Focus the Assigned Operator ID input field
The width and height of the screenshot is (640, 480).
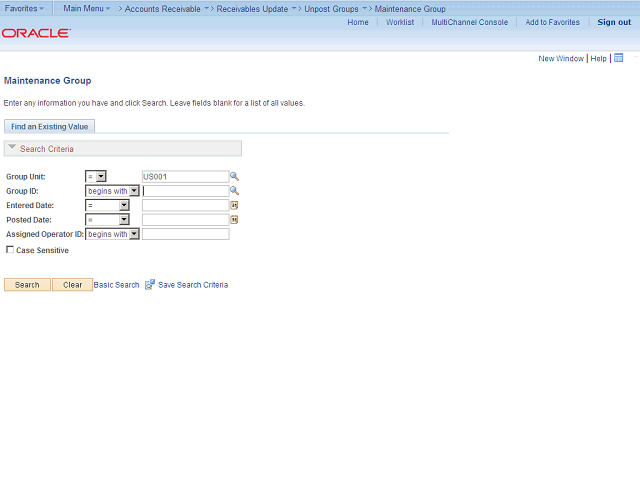(x=185, y=234)
